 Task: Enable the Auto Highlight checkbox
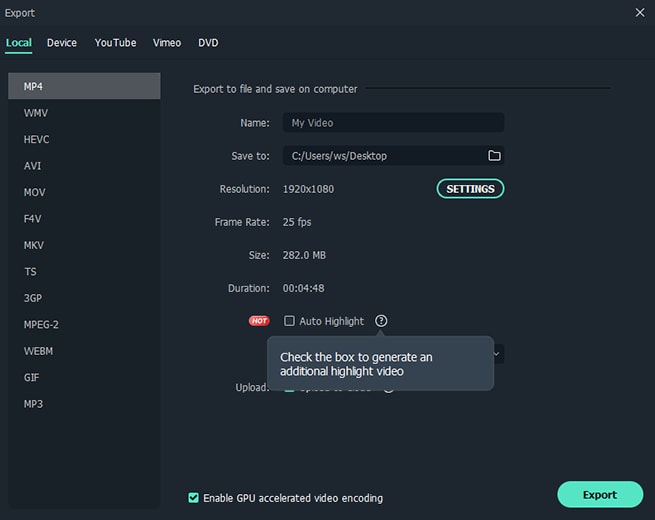[289, 321]
